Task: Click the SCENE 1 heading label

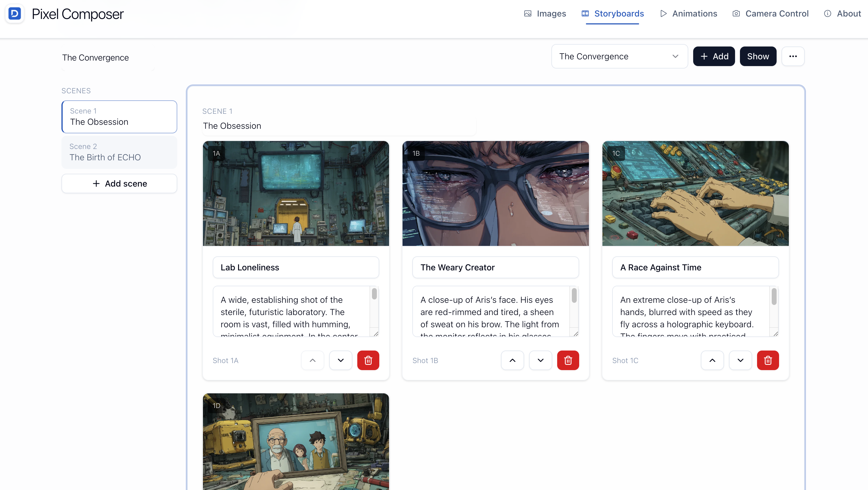Action: click(217, 111)
